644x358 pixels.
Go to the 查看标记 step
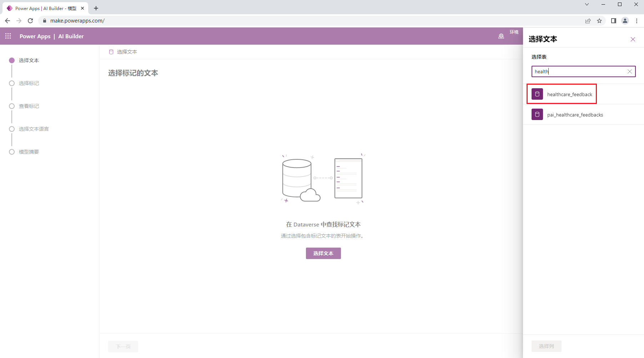[x=29, y=106]
